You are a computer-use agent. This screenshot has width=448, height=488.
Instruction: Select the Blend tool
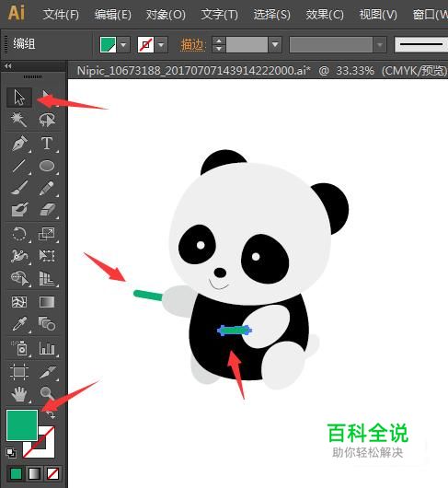[47, 324]
